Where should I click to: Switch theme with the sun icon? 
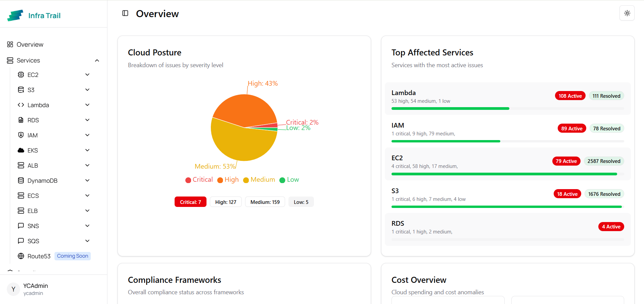(x=627, y=13)
